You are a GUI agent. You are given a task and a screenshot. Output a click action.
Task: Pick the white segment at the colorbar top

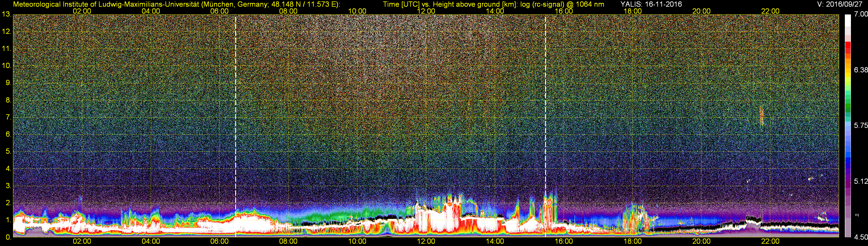click(x=847, y=20)
